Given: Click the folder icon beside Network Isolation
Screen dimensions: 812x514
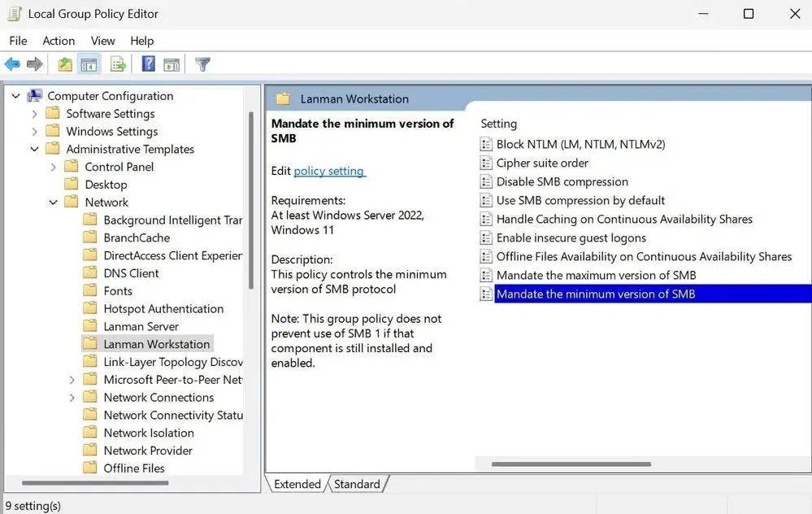Looking at the screenshot, I should [90, 432].
